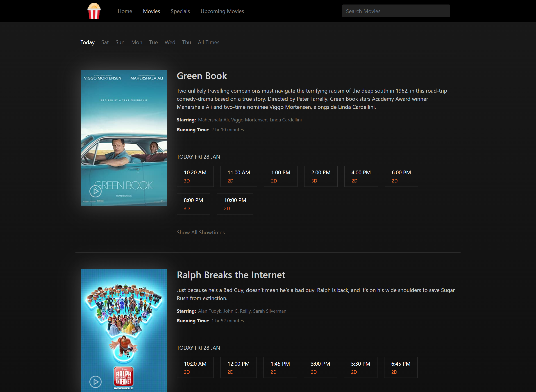The height and width of the screenshot is (392, 536).
Task: Go to the Specials page
Action: 180,11
